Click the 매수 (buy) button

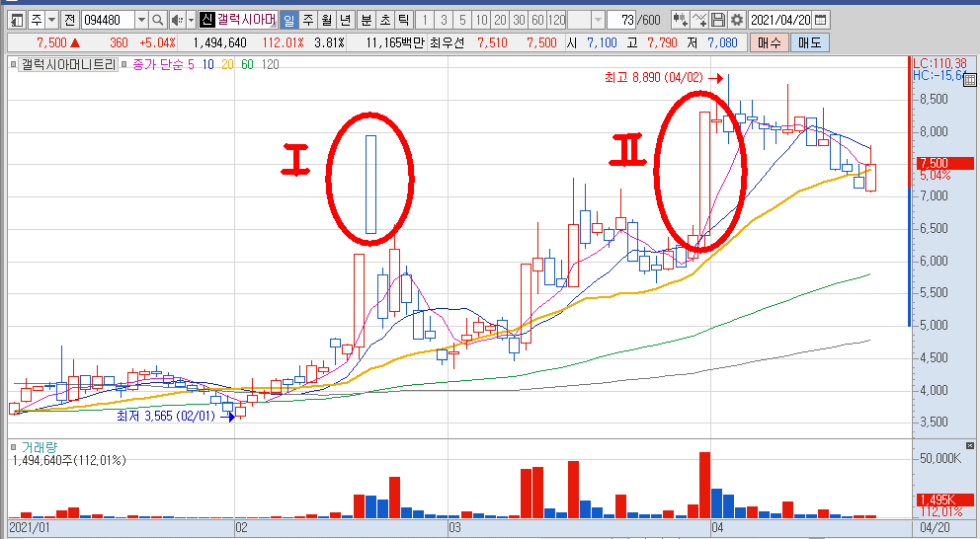tap(771, 42)
